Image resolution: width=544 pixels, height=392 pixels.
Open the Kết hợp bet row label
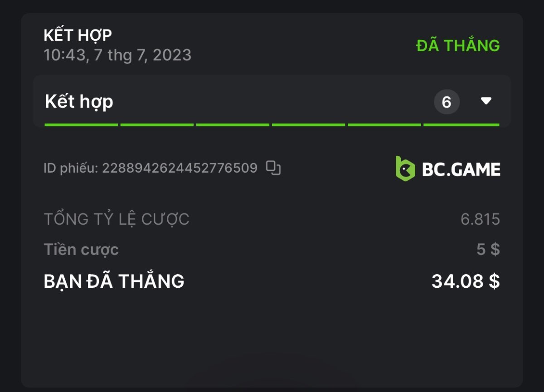[x=79, y=102]
